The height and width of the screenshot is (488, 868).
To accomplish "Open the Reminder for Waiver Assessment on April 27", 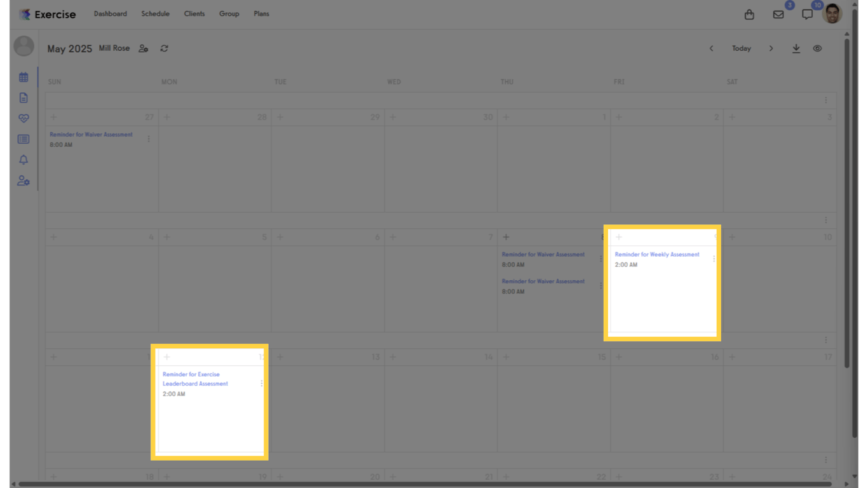I will [91, 134].
